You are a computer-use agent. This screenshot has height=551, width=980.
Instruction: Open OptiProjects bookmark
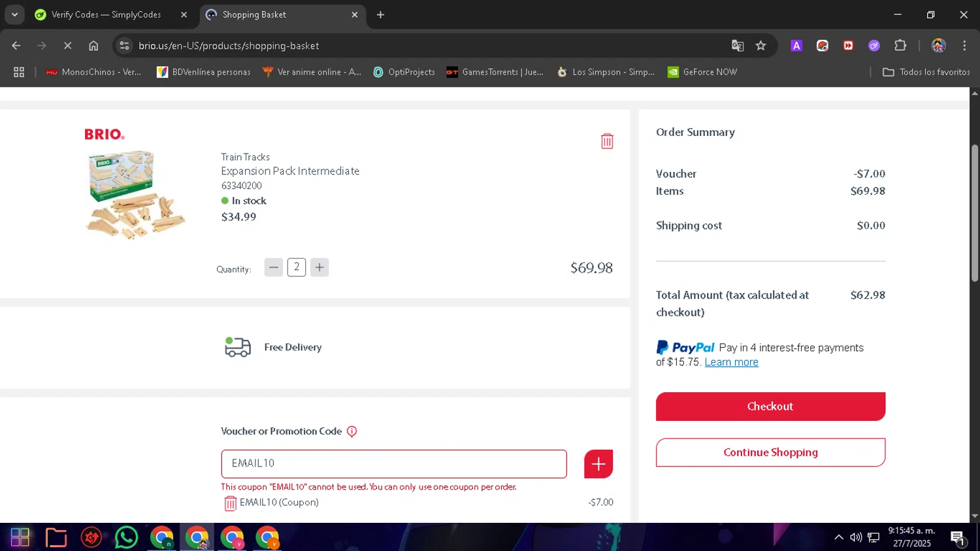[x=404, y=72]
